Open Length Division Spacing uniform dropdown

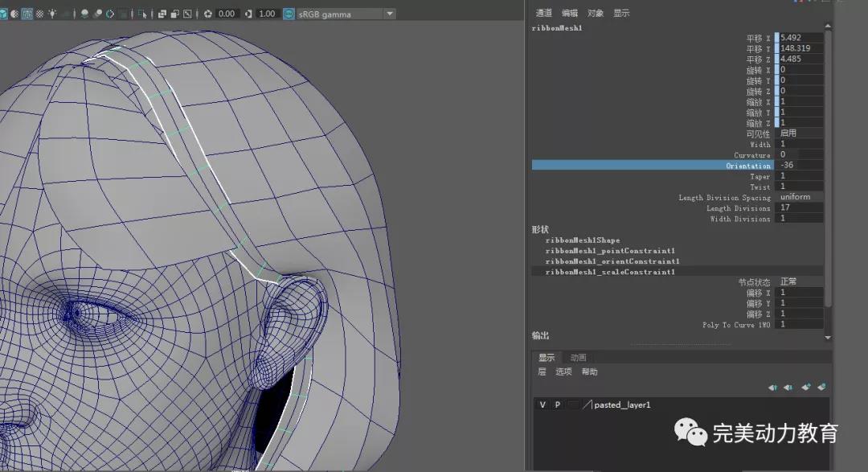click(799, 197)
